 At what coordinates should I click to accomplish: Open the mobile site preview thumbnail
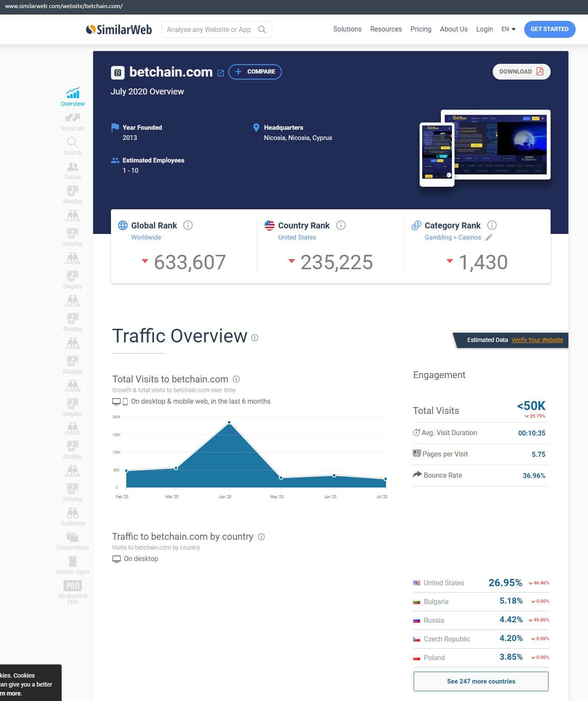coord(437,154)
